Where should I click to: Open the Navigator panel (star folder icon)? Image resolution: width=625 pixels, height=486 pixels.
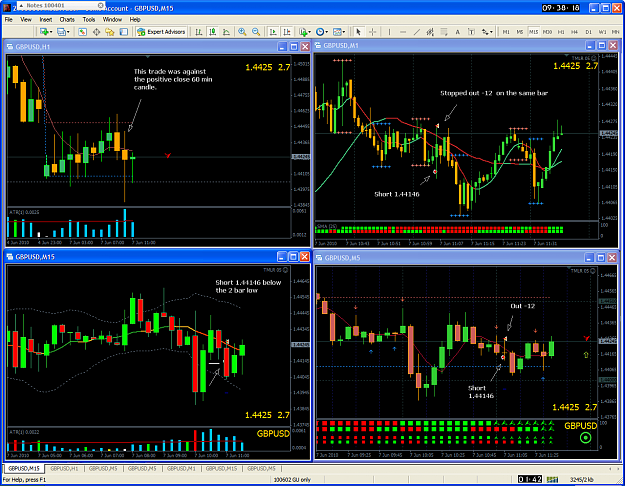[110, 32]
